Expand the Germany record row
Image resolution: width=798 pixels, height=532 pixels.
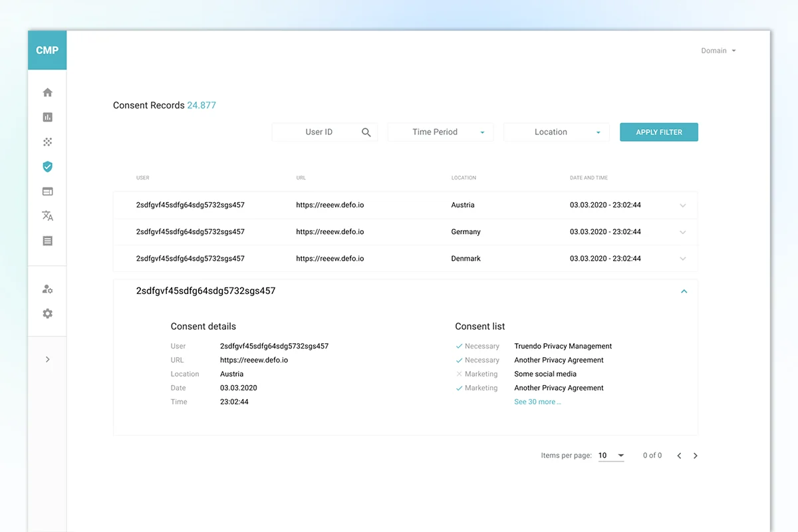682,232
